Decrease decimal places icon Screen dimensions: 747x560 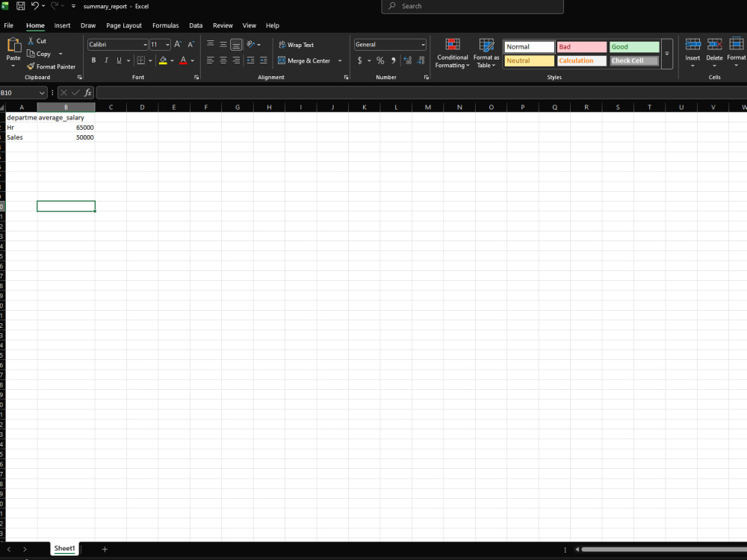click(x=421, y=60)
